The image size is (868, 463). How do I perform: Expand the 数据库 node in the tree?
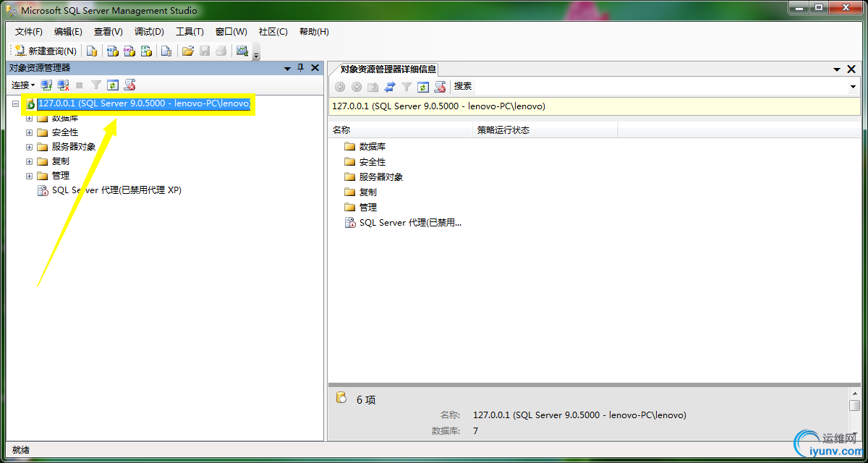point(30,118)
